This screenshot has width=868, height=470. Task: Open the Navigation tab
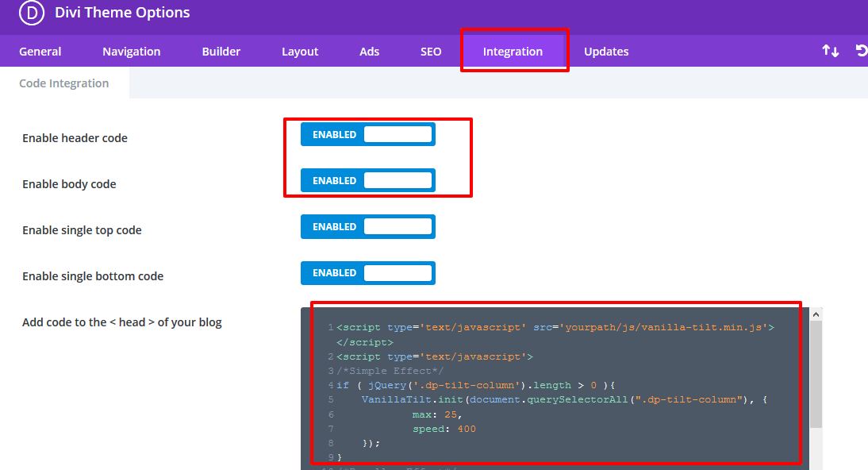coord(131,52)
